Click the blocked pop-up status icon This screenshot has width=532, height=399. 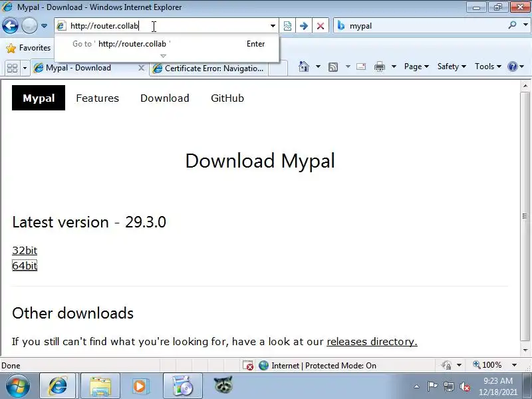(248, 365)
